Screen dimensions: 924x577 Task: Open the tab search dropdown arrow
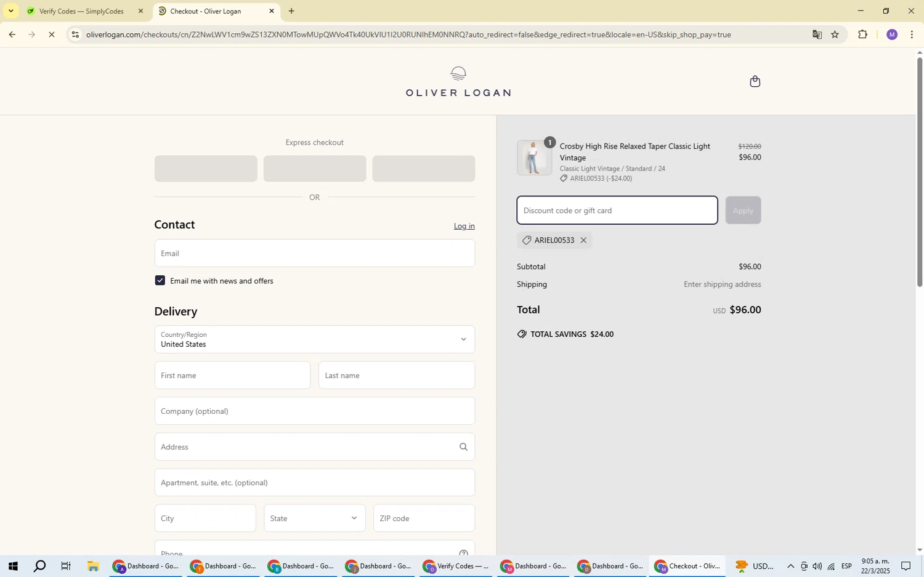(x=10, y=11)
